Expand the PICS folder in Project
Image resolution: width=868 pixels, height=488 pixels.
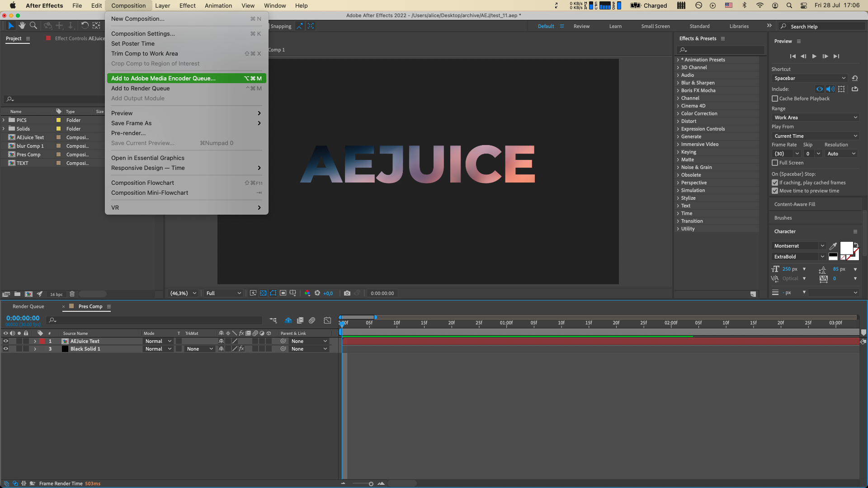click(4, 120)
